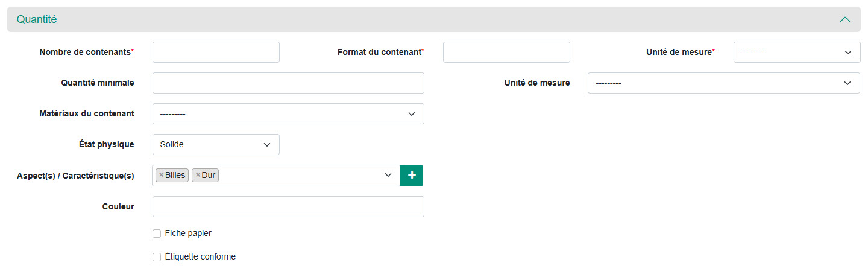The height and width of the screenshot is (274, 868).
Task: Remove the Billes tag
Action: [x=161, y=175]
